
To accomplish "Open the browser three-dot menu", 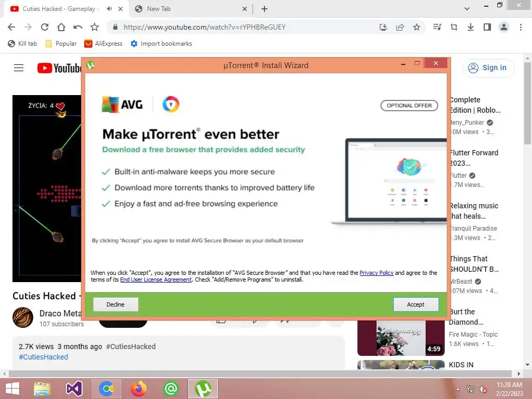I will [521, 27].
